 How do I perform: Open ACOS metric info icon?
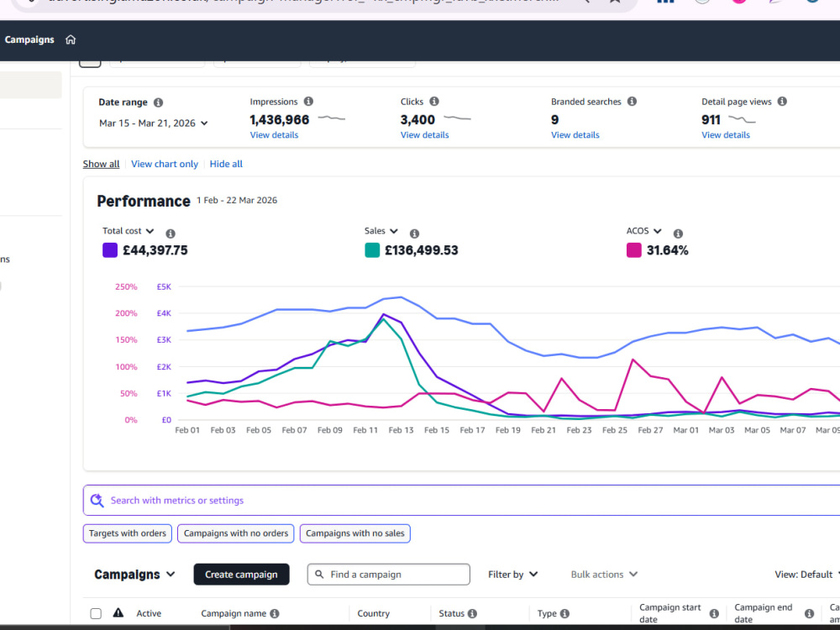678,234
